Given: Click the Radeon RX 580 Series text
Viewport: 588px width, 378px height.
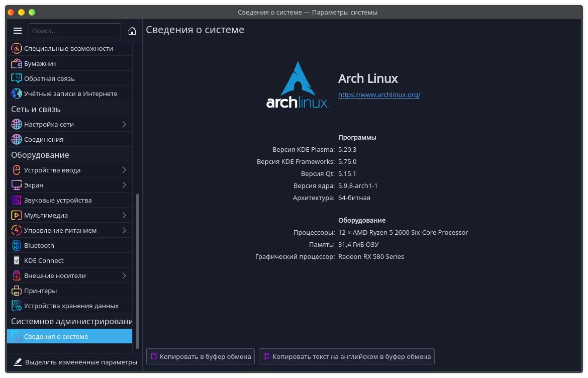Looking at the screenshot, I should (371, 256).
